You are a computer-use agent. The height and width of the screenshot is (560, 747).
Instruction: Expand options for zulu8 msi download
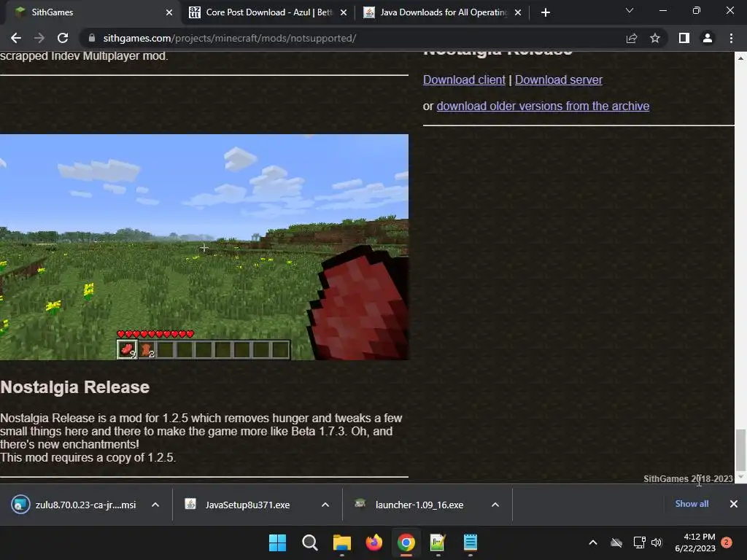[155, 505]
